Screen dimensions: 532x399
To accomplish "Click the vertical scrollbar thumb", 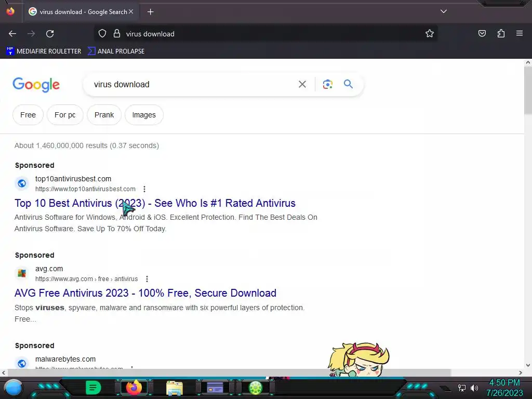I will coord(528,90).
